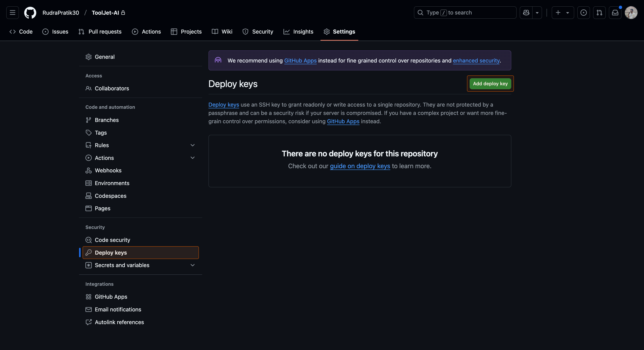This screenshot has width=644, height=350.
Task: Select Webhooks in the sidebar
Action: (108, 170)
